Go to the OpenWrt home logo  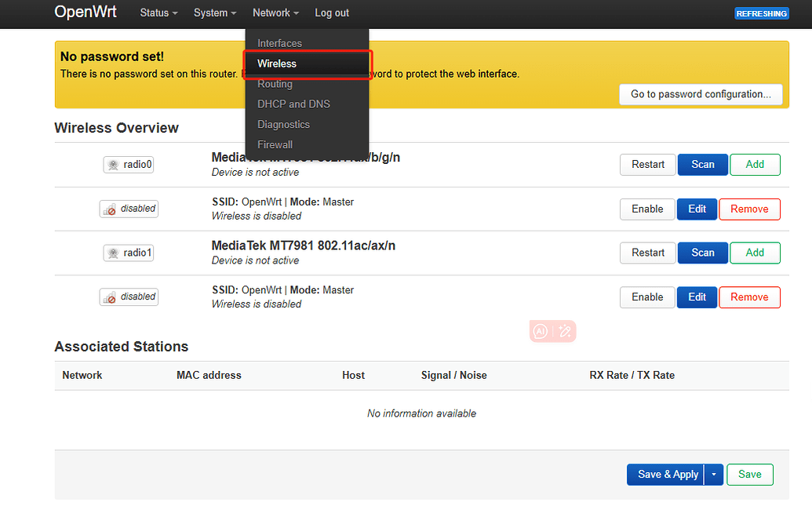86,12
